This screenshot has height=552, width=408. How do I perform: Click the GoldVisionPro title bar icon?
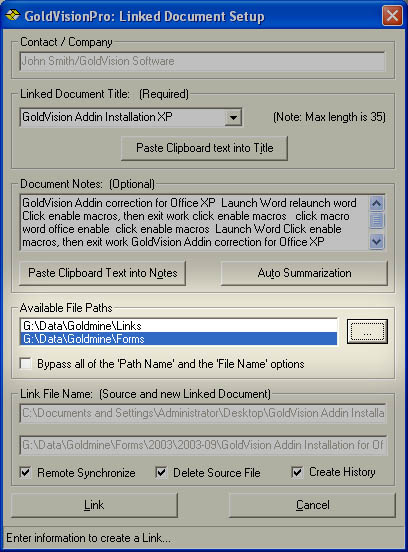point(13,15)
